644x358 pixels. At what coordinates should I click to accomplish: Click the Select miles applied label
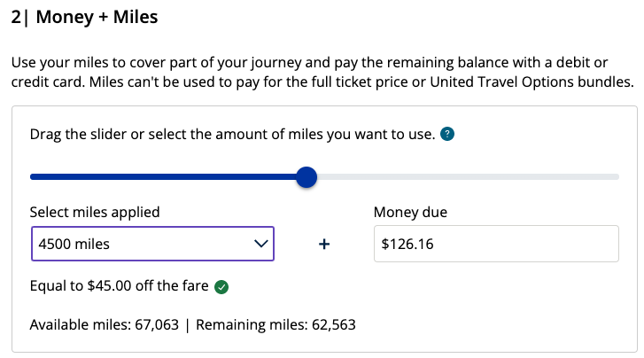pyautogui.click(x=95, y=212)
